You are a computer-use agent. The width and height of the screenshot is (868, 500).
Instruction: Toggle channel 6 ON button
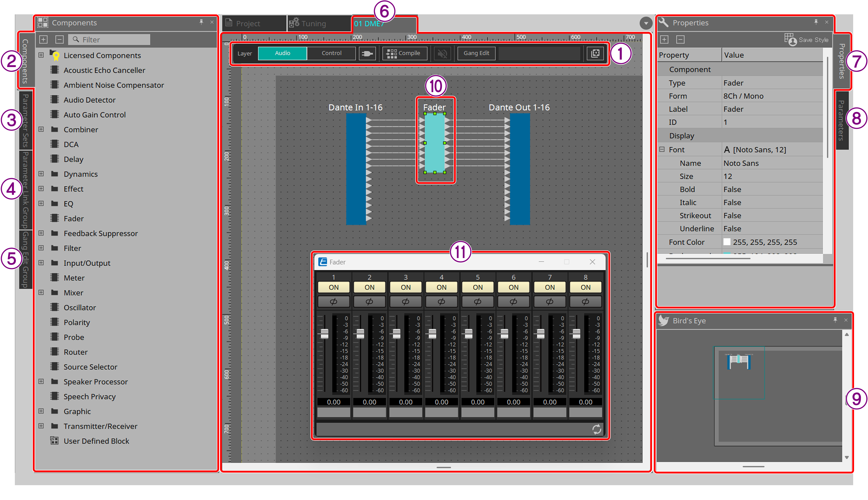point(514,287)
